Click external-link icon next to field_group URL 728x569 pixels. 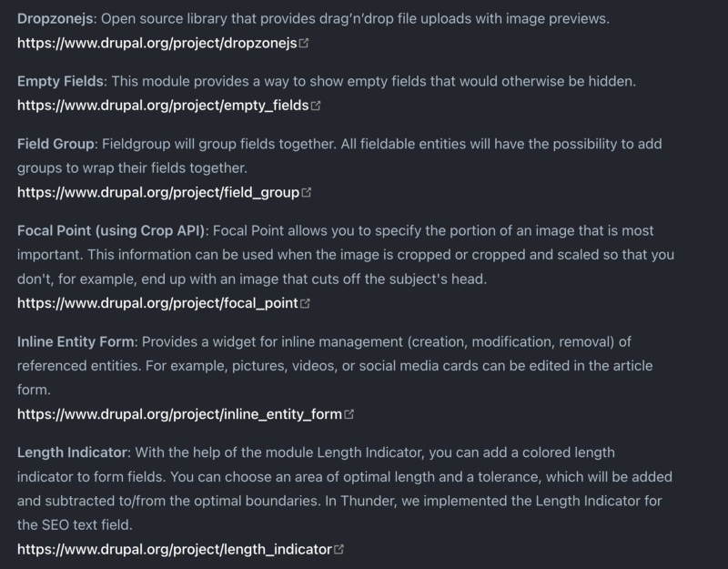pos(307,192)
